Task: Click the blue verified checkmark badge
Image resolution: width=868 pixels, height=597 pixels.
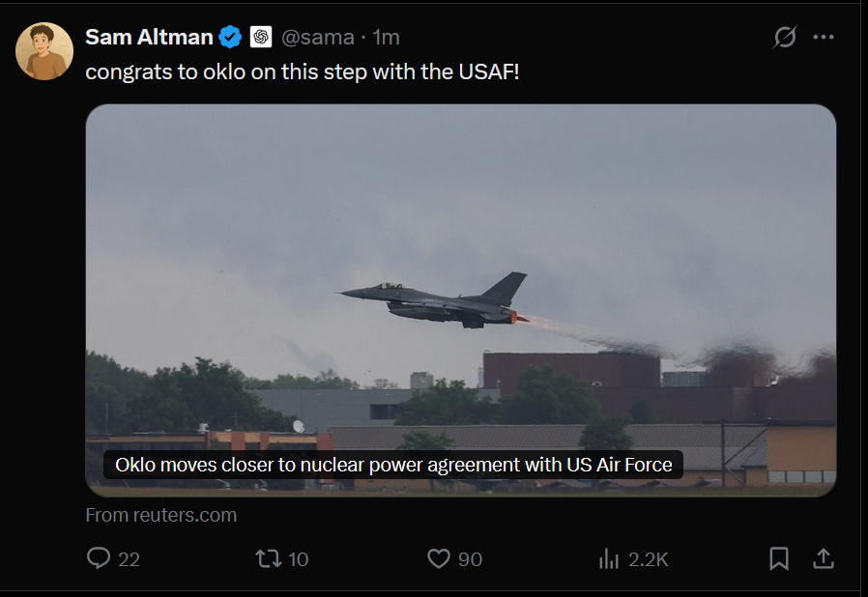Action: tap(230, 38)
